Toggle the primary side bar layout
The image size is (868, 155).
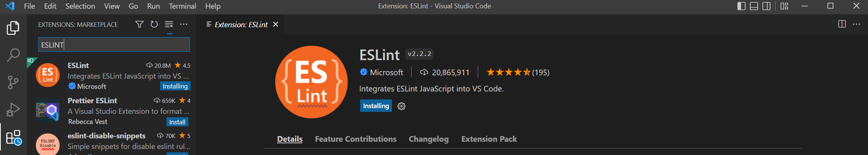tap(742, 6)
